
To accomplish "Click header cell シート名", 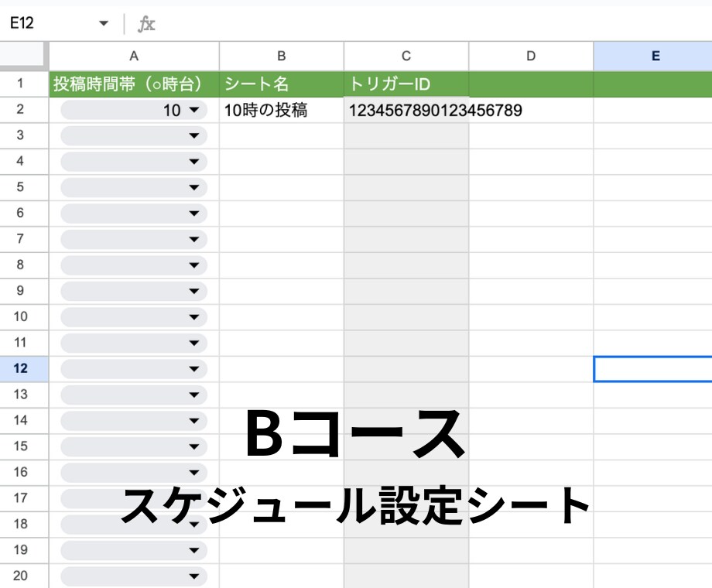I will (x=282, y=84).
